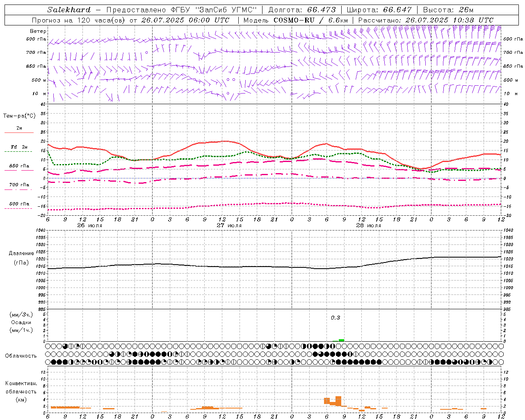Click the 0.3 precipitation amount value

click(336, 317)
